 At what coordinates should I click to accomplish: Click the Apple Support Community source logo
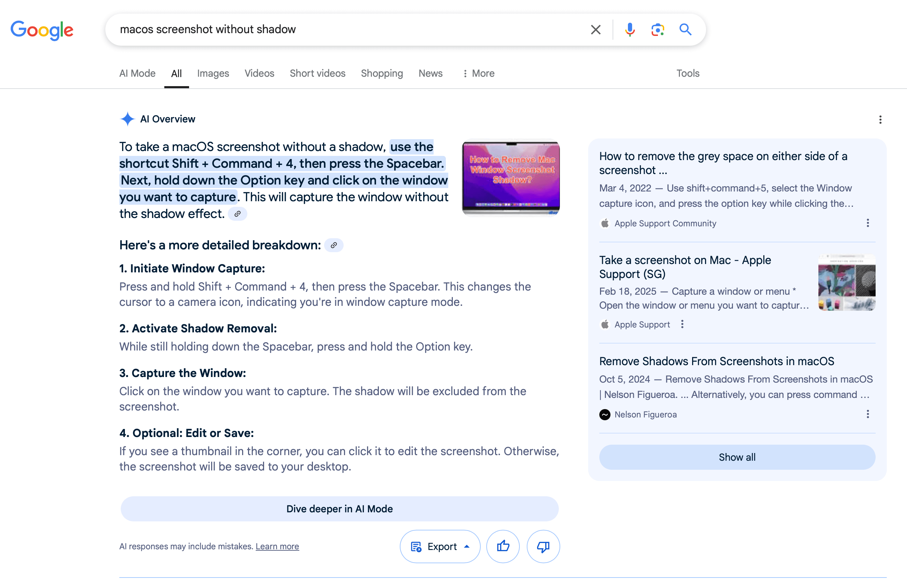tap(605, 223)
